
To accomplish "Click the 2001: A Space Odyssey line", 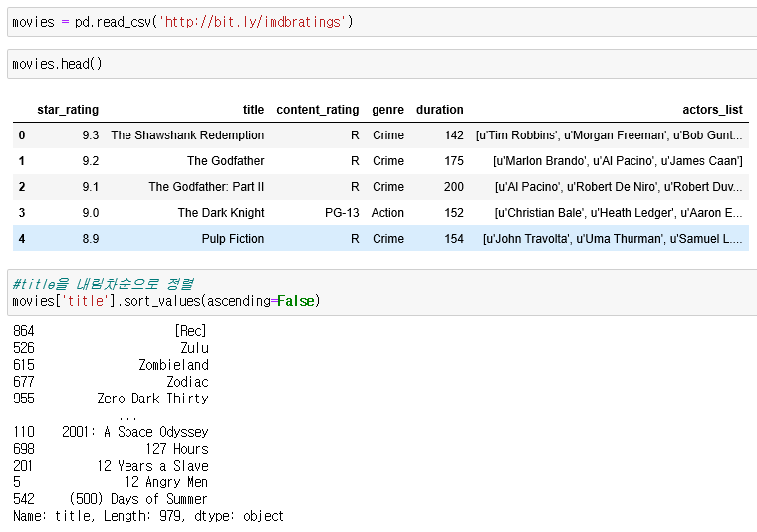I will (x=111, y=432).
